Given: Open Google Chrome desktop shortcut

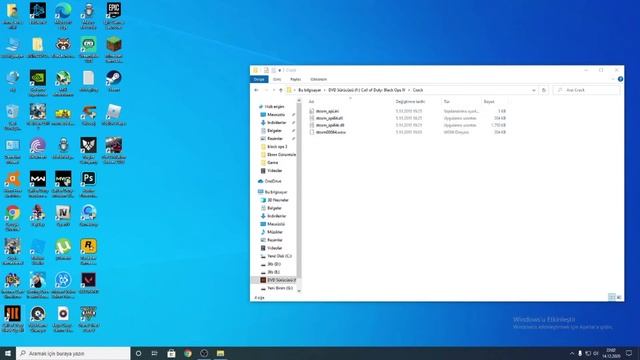Looking at the screenshot, I should click(x=13, y=218).
